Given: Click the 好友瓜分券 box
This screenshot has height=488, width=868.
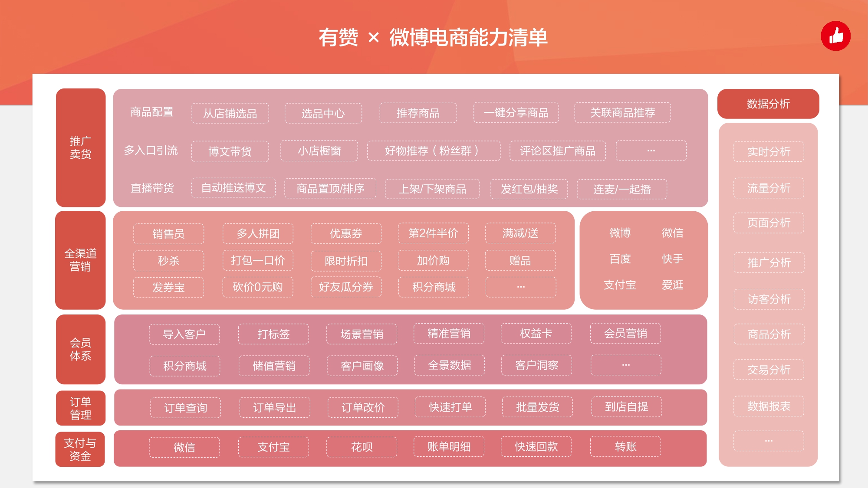Looking at the screenshot, I should click(x=346, y=287).
